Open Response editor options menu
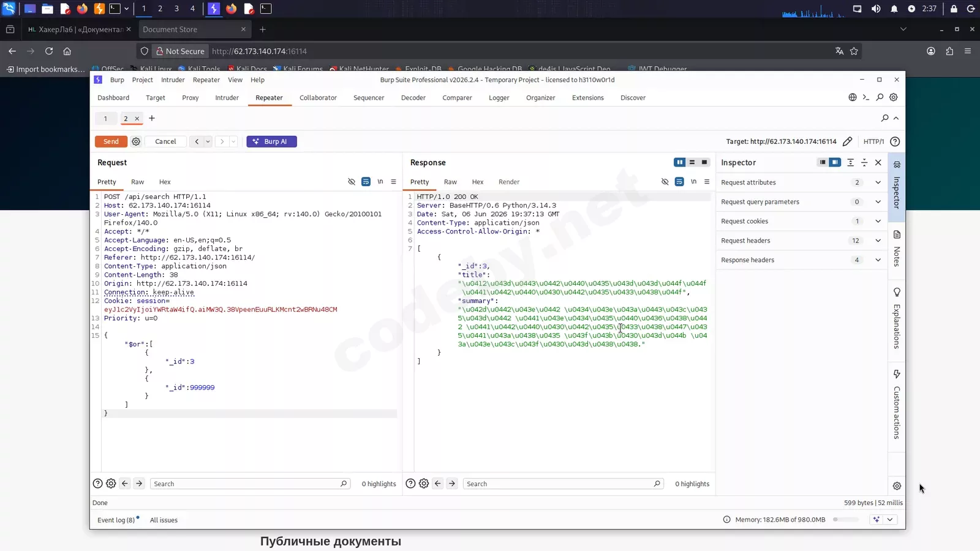Image resolution: width=980 pixels, height=551 pixels. click(x=707, y=182)
